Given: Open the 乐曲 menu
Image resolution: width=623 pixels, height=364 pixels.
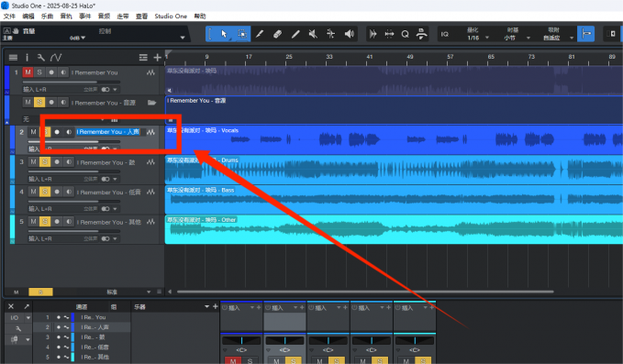Looking at the screenshot, I should pos(47,17).
